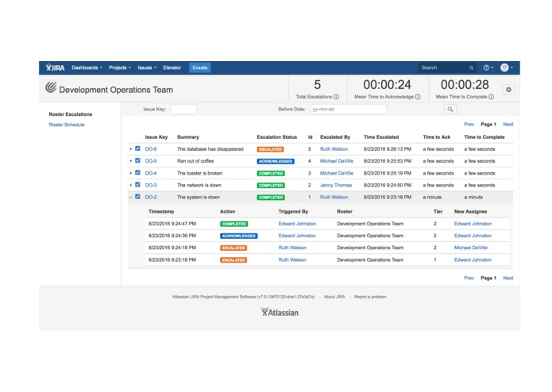Expand the DO-3 row details
The width and height of the screenshot is (552, 392).
click(130, 185)
